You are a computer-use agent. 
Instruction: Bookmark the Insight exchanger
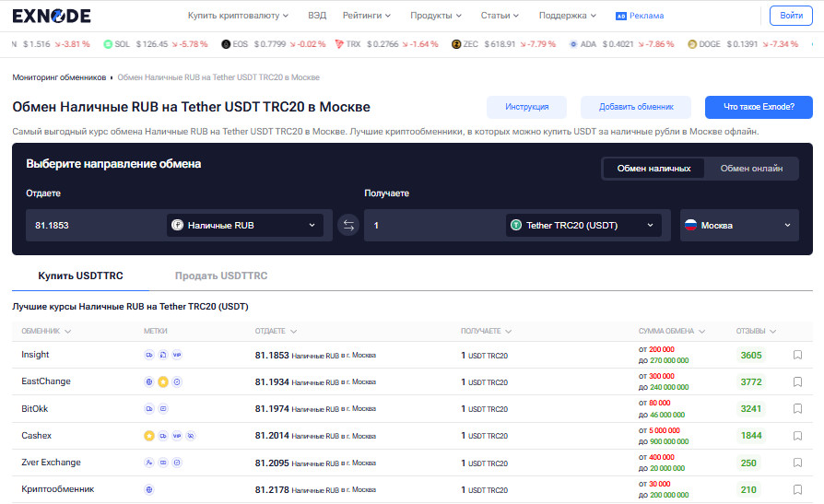[797, 356]
